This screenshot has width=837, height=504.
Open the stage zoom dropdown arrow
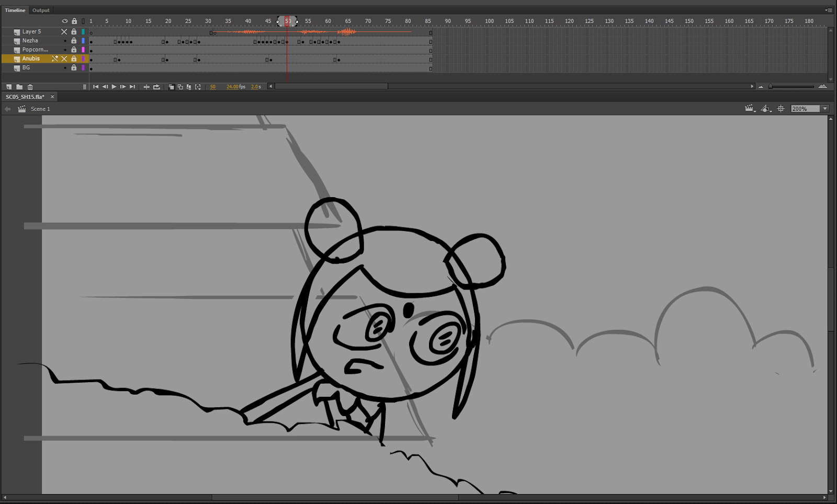(x=825, y=109)
